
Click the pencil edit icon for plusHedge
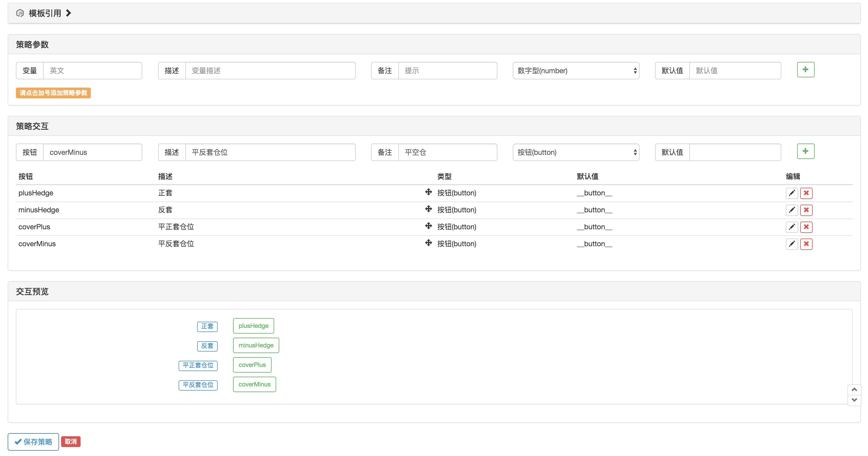coord(792,193)
